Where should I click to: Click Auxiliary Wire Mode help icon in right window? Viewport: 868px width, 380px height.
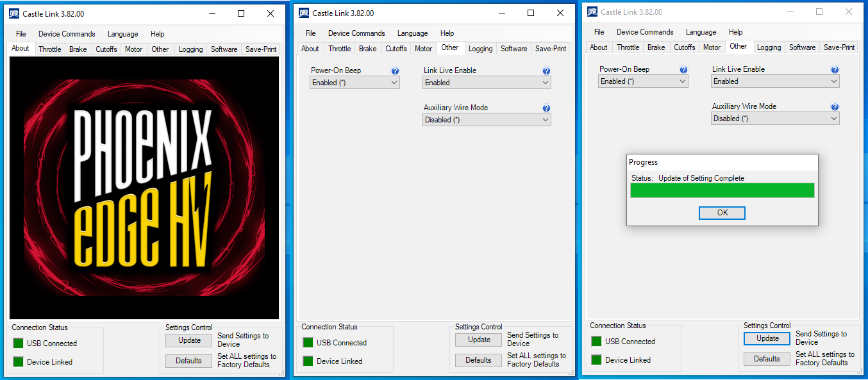click(835, 108)
